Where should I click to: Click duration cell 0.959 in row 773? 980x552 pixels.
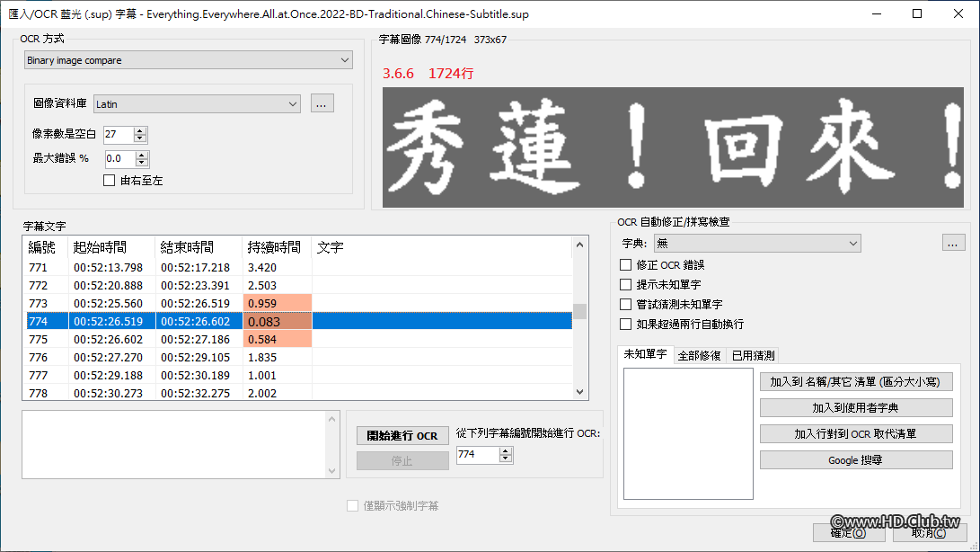(x=277, y=304)
